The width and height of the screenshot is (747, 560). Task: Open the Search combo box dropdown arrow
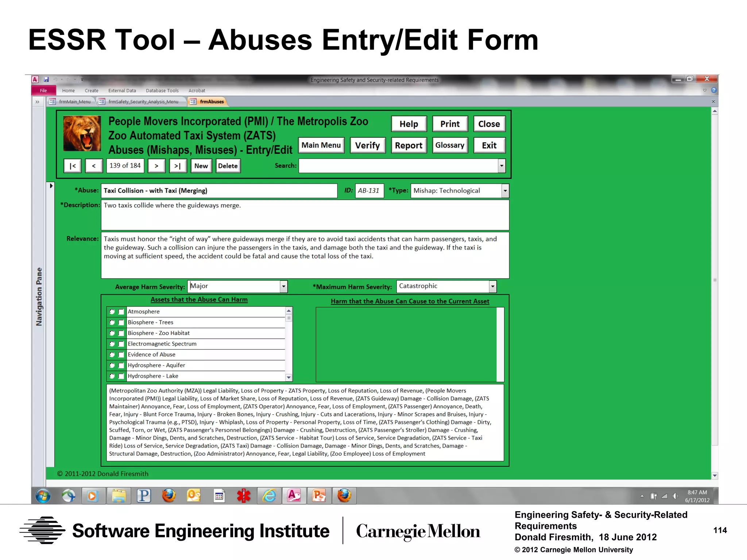click(x=502, y=166)
